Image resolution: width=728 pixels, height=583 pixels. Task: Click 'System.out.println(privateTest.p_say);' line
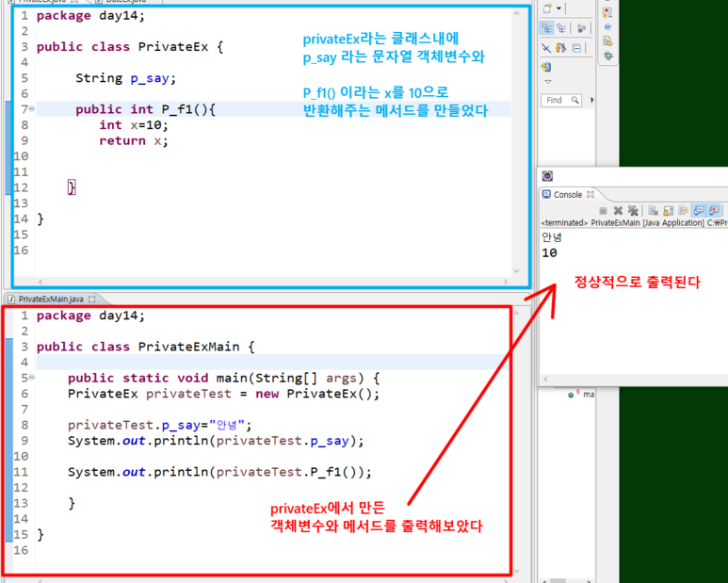click(x=216, y=441)
